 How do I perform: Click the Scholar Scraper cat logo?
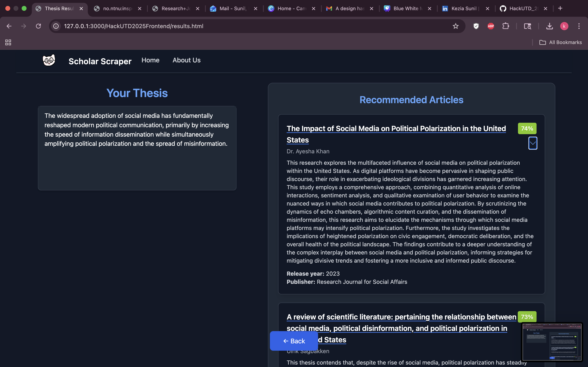(x=49, y=60)
